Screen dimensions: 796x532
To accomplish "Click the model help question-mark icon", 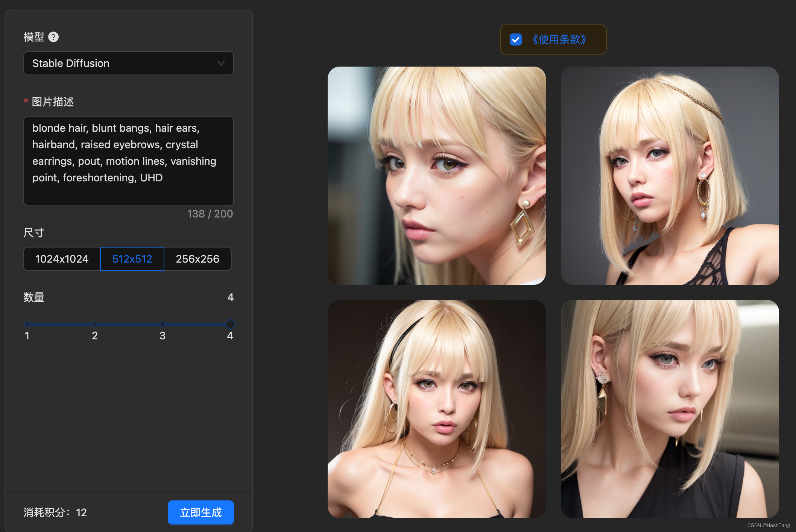I will [x=53, y=37].
